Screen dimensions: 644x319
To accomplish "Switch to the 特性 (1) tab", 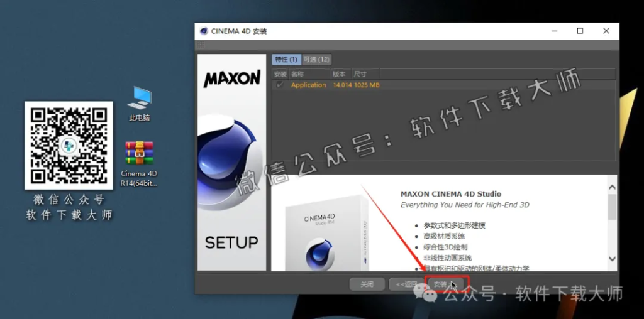I will pos(286,60).
